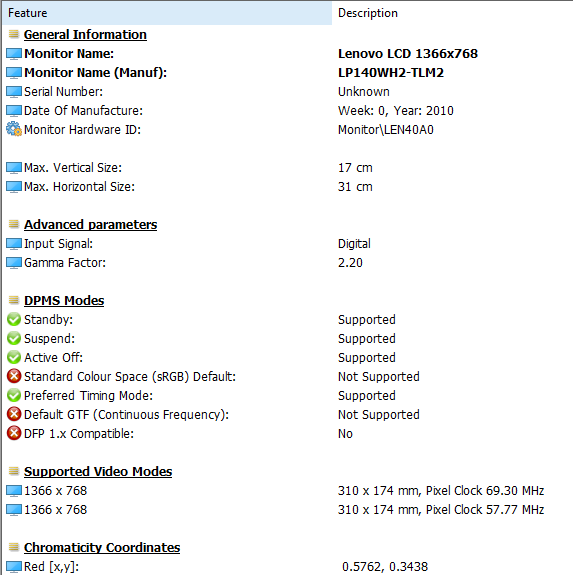Screen dimensions: 573x575
Task: Click monitor icon of 1366 x 768 row with 57.77 MHz
Action: (x=14, y=510)
